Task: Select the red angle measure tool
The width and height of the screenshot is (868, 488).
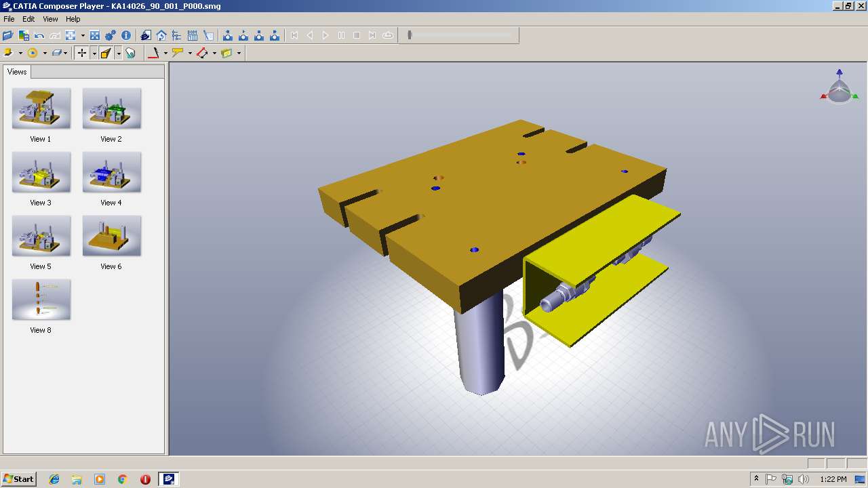Action: 153,53
